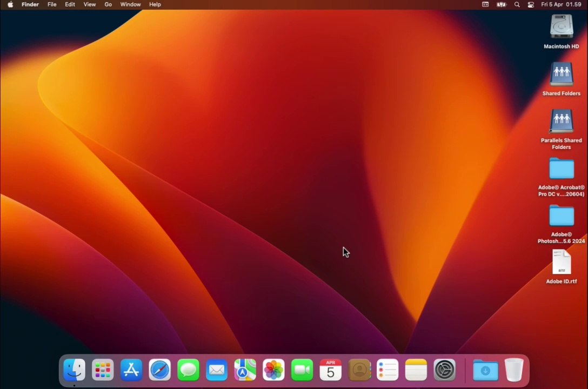Open Control Center in the menu bar
Image resolution: width=588 pixels, height=389 pixels.
(531, 4)
